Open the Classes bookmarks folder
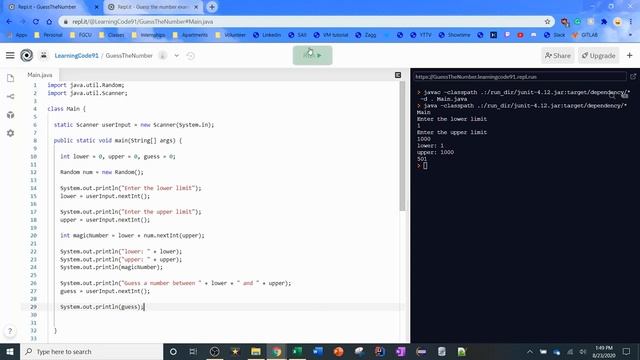 pos(111,35)
